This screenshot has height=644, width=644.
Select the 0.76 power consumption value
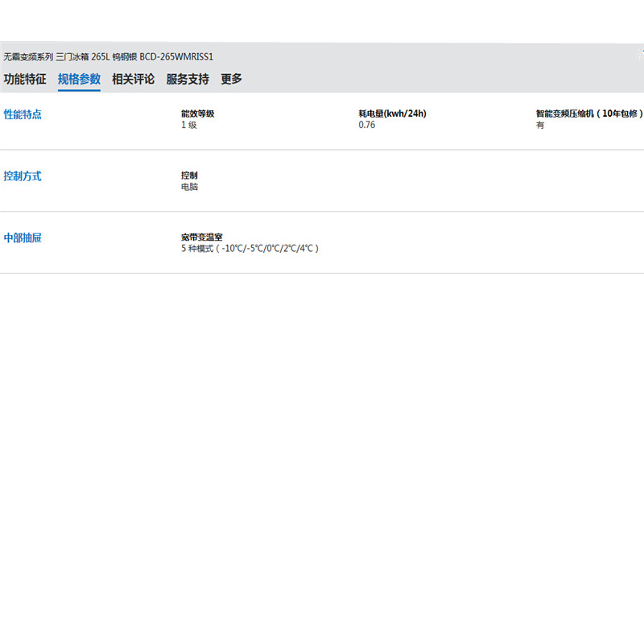click(x=367, y=126)
